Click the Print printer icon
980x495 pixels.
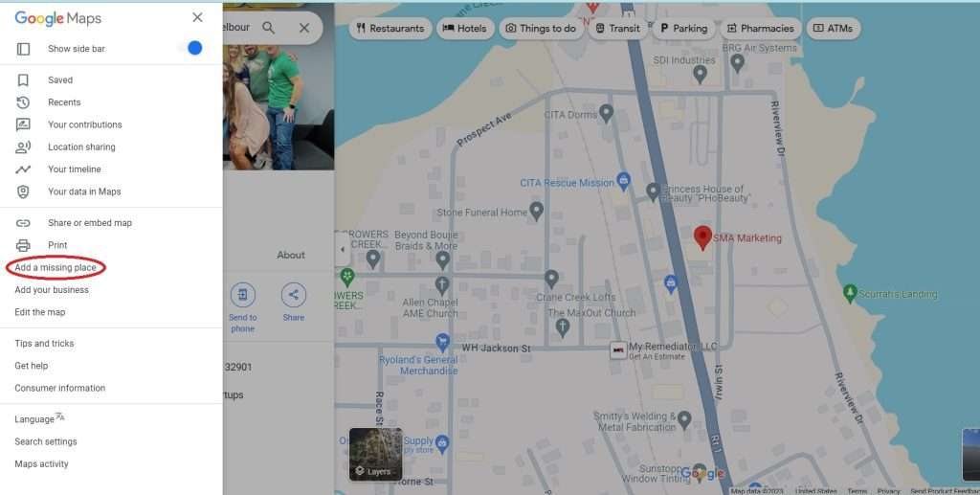point(23,245)
